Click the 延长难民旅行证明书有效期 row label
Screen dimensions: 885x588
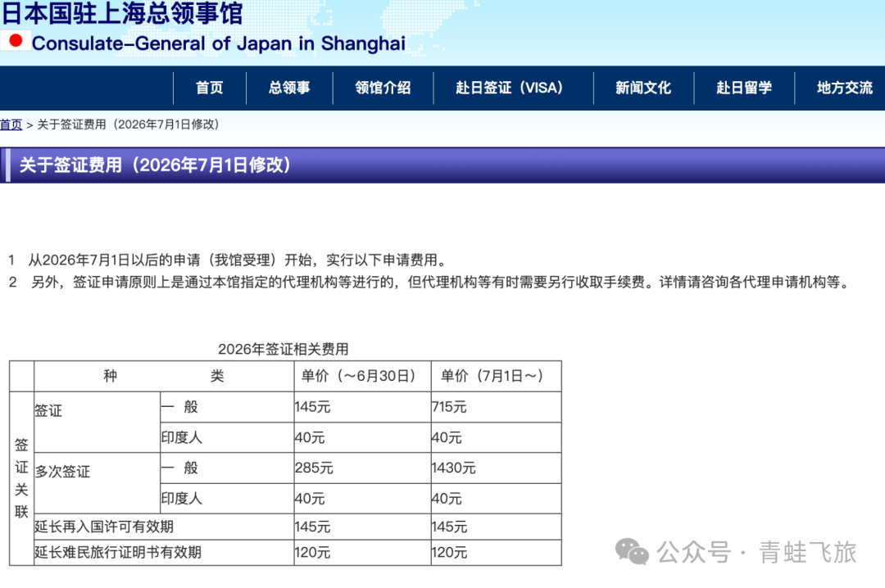click(x=118, y=552)
